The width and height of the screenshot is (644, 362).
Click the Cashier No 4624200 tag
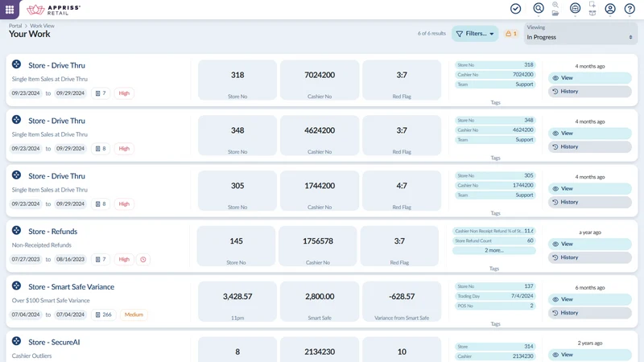click(x=495, y=130)
